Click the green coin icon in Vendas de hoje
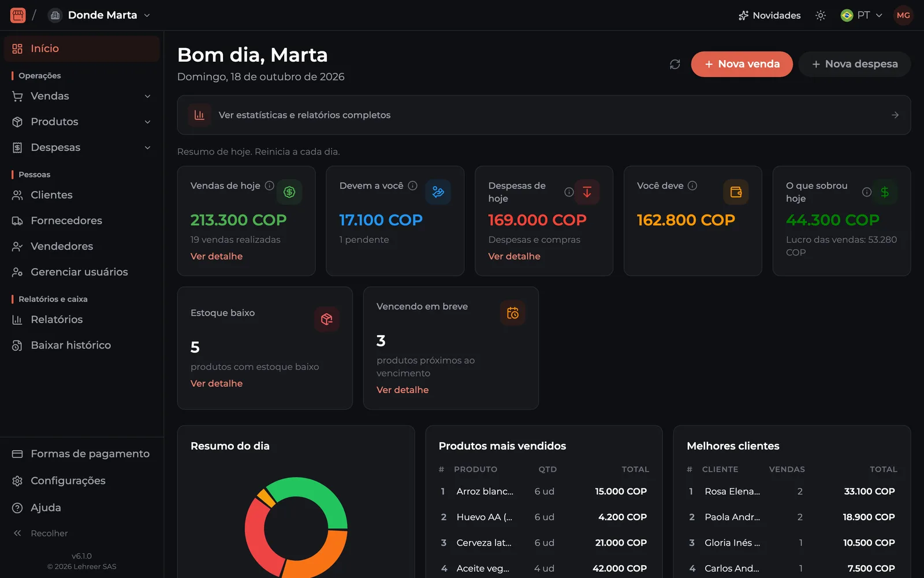The width and height of the screenshot is (924, 578). pos(289,192)
